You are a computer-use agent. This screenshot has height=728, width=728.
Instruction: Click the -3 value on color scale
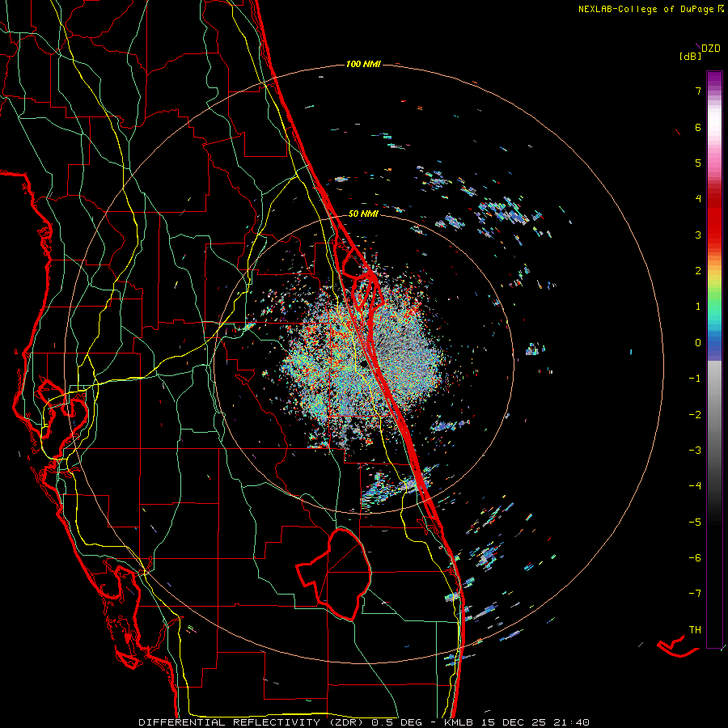695,451
